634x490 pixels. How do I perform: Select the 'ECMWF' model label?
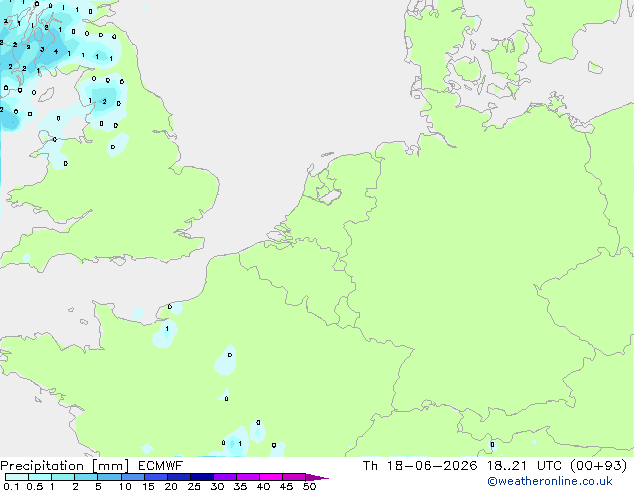(x=161, y=466)
